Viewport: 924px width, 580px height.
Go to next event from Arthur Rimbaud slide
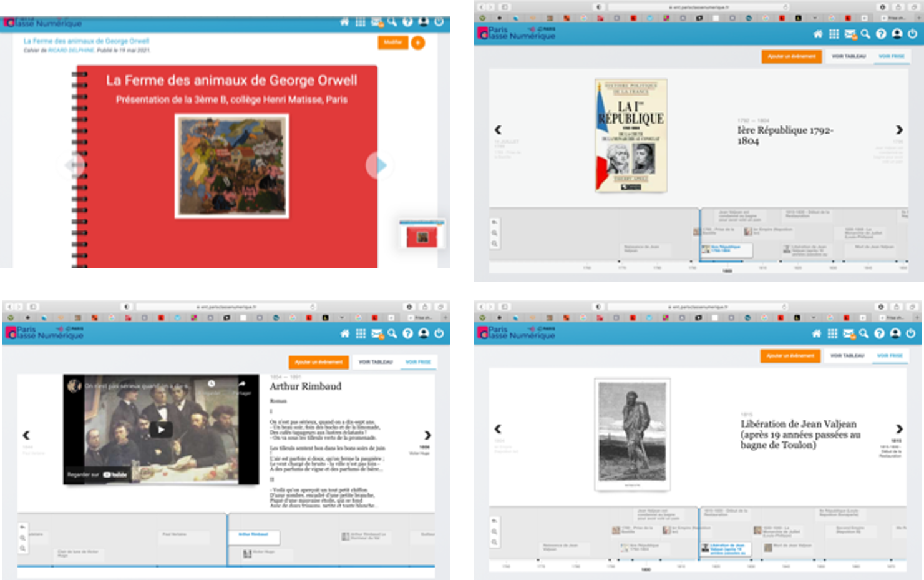point(427,435)
